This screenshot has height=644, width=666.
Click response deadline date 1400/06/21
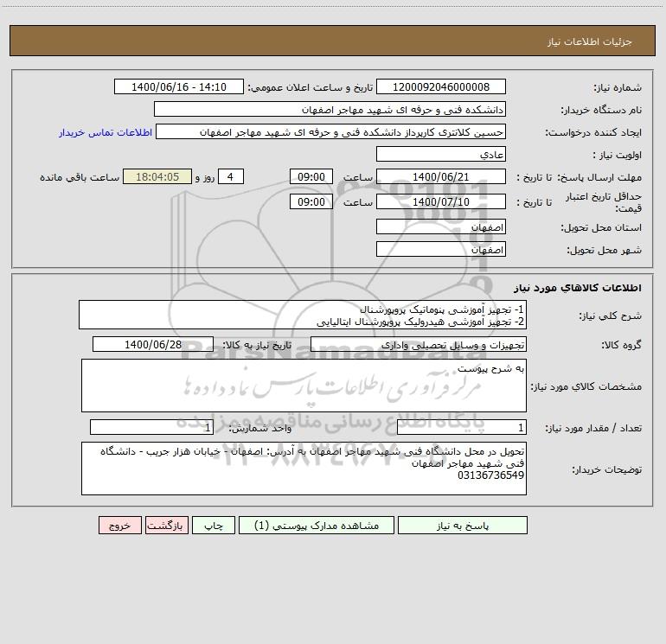[x=441, y=176]
